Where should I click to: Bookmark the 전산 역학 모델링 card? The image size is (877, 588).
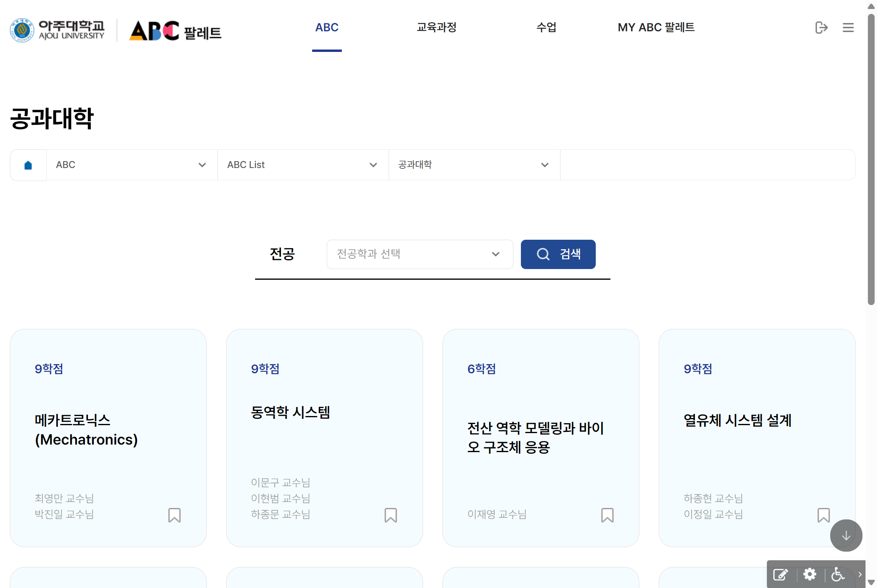click(x=607, y=515)
